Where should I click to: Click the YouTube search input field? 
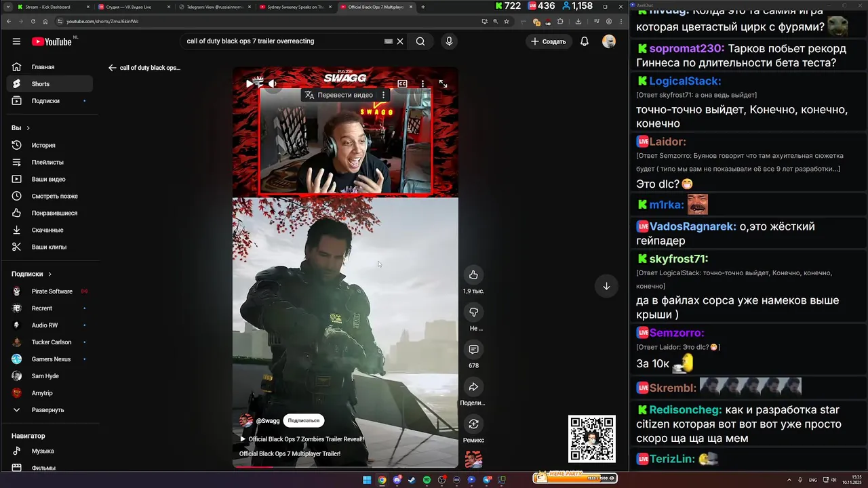click(285, 41)
